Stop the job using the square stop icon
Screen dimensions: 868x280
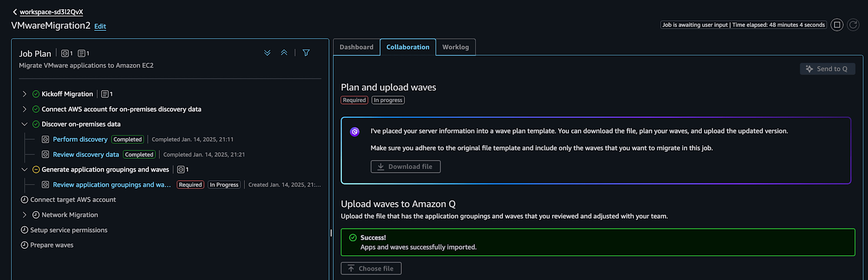coord(837,25)
